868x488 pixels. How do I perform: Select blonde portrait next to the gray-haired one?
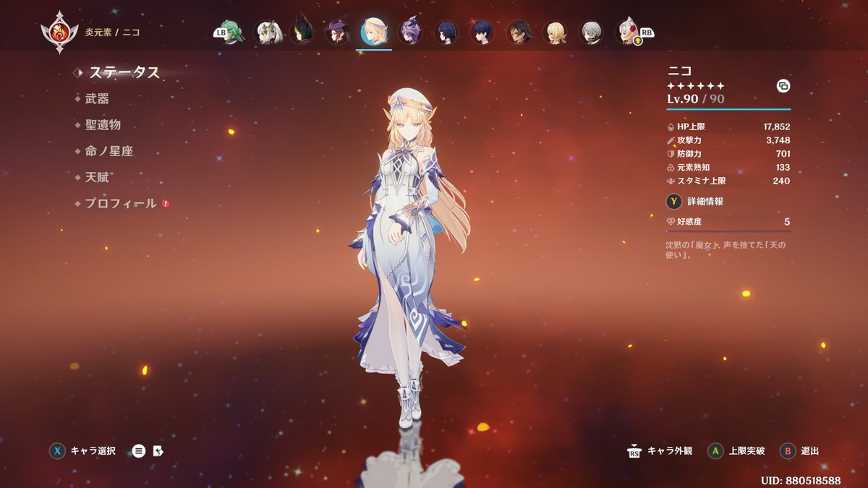[x=555, y=33]
